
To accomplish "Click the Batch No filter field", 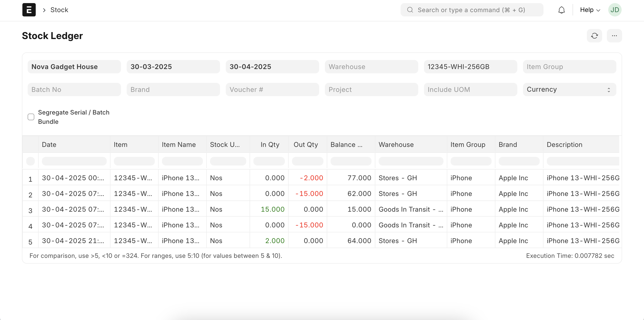I will [x=74, y=90].
